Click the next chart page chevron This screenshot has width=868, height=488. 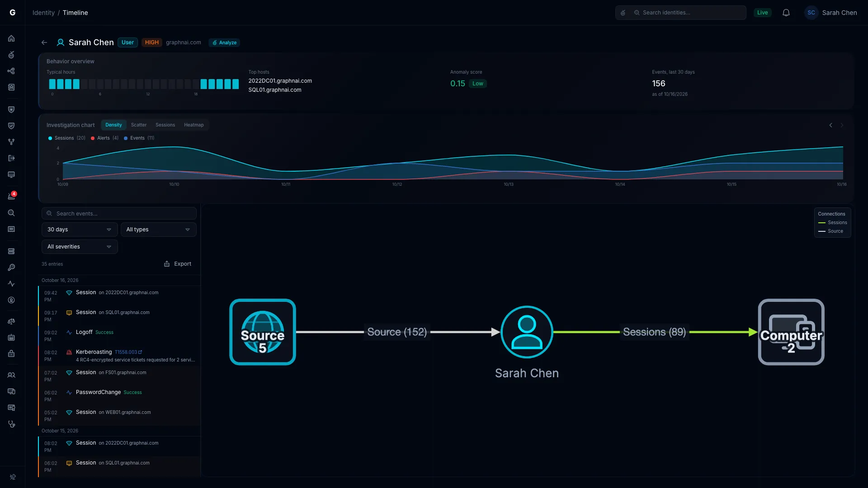tap(842, 125)
